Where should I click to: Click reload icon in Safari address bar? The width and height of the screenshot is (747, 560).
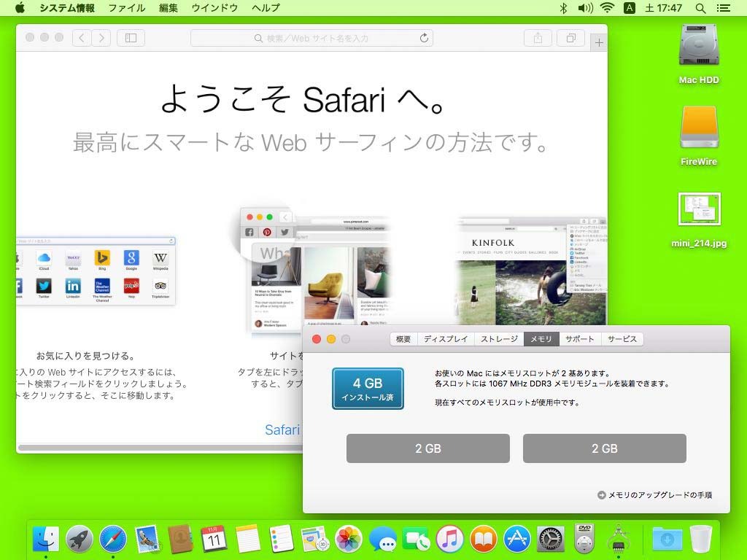click(424, 38)
